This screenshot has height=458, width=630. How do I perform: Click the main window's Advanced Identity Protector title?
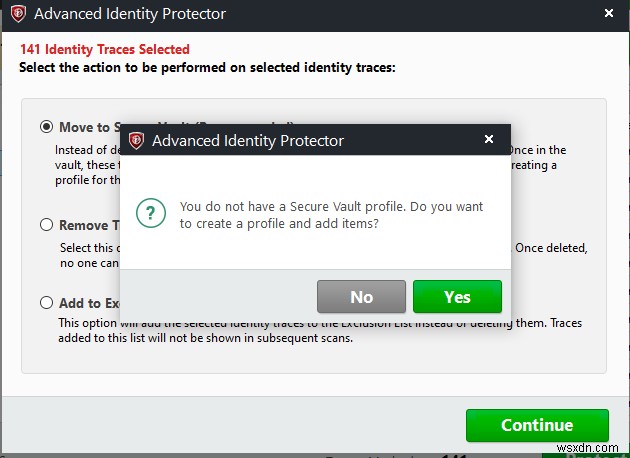coord(130,15)
